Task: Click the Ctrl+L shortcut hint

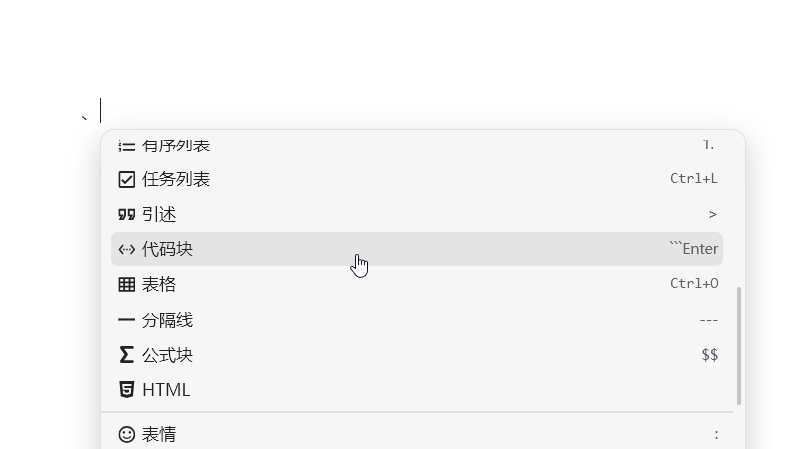Action: (694, 179)
